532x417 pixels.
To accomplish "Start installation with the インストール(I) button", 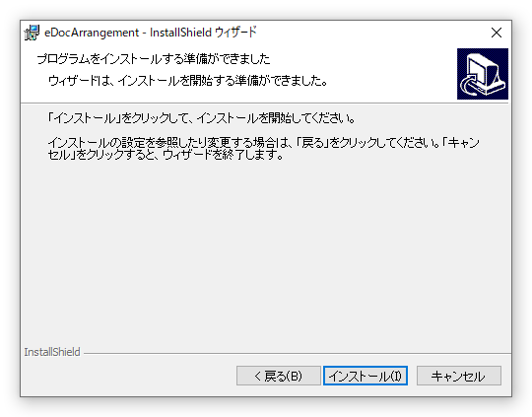I will [366, 376].
